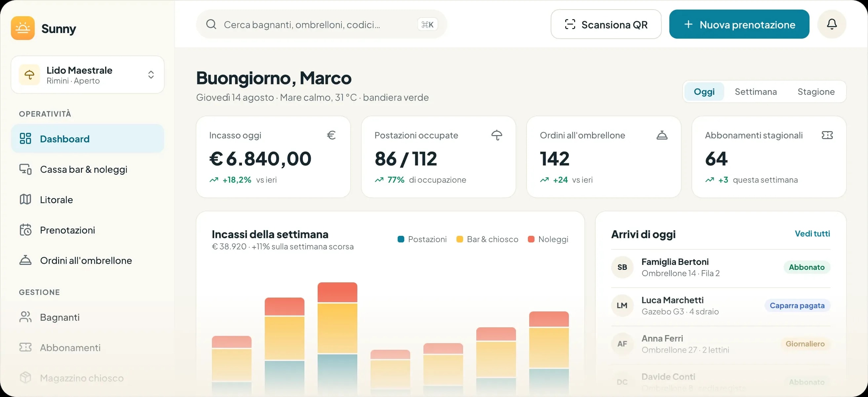Click the AF avatar for Anna Ferri
The image size is (868, 397).
point(622,344)
